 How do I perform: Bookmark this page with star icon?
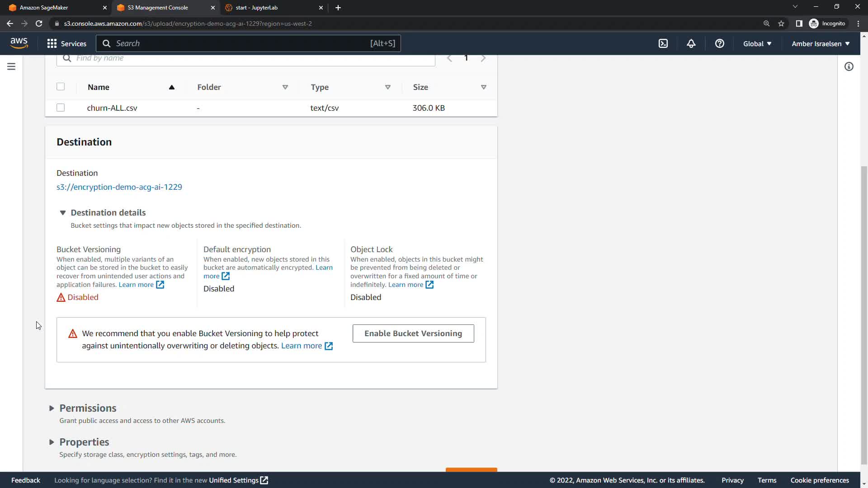click(781, 23)
